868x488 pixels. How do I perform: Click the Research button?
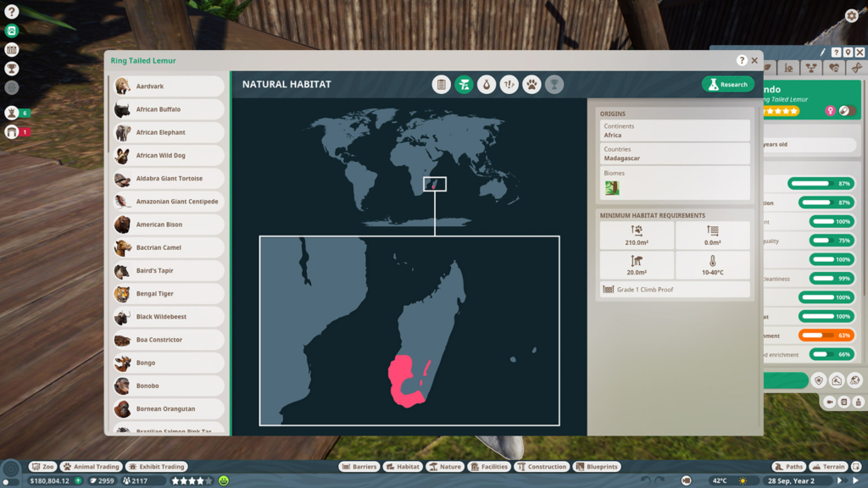click(x=728, y=84)
